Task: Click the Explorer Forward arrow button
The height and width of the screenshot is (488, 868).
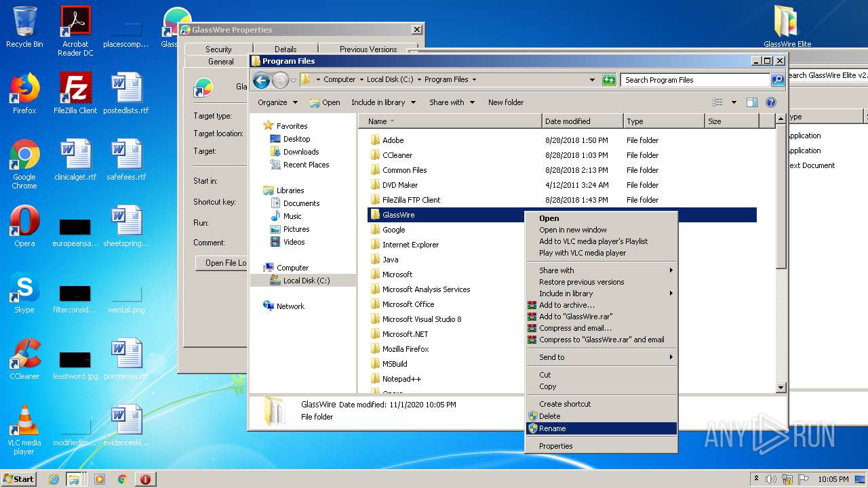Action: (280, 80)
